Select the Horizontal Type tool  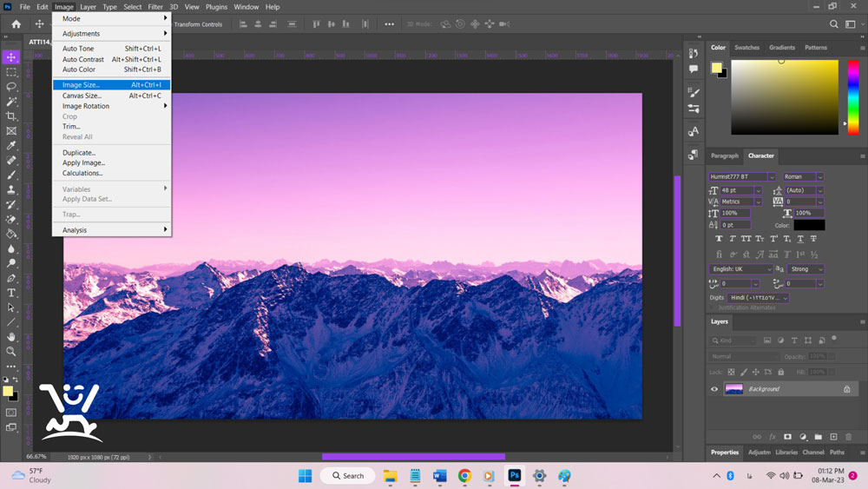pos(11,293)
